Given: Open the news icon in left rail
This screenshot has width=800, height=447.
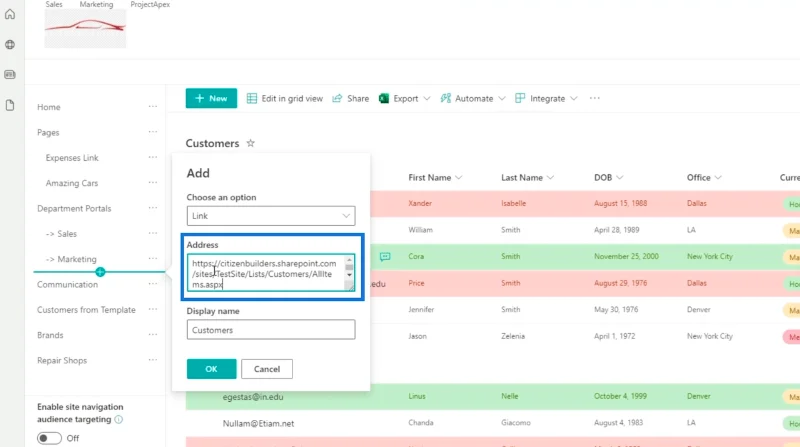Looking at the screenshot, I should [x=10, y=74].
